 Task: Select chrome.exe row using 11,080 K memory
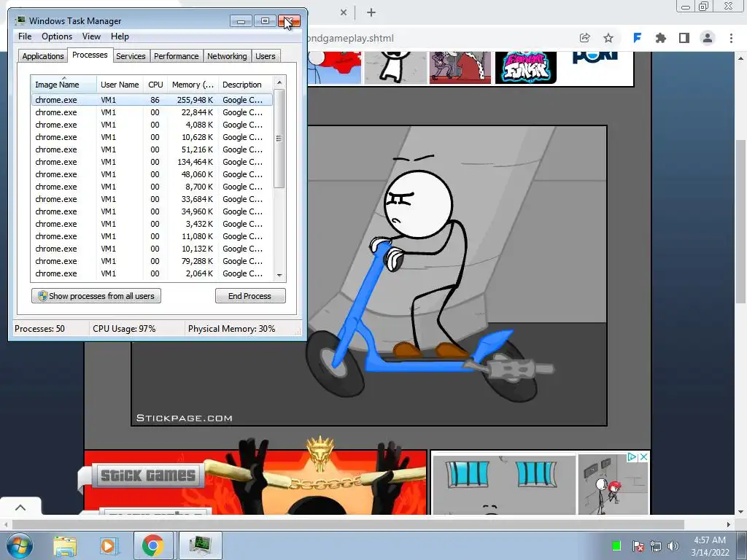(152, 236)
